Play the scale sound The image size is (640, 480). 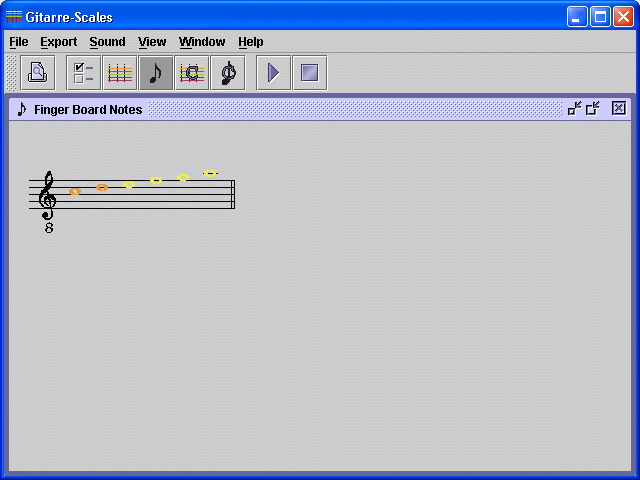point(273,73)
